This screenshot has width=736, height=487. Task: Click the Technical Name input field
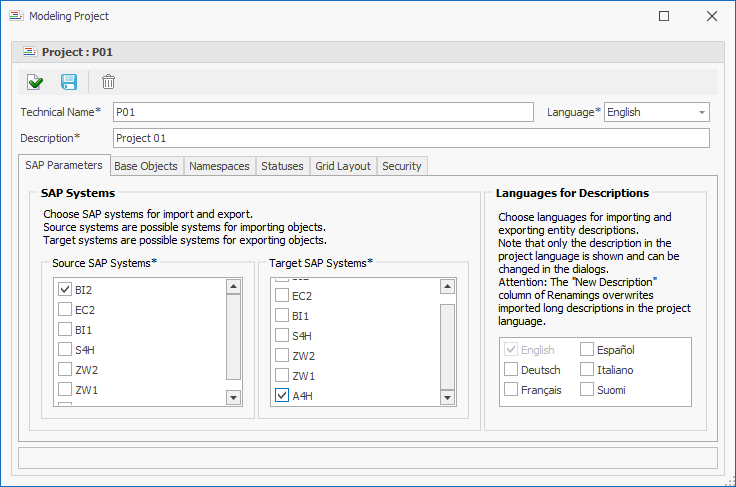point(324,112)
